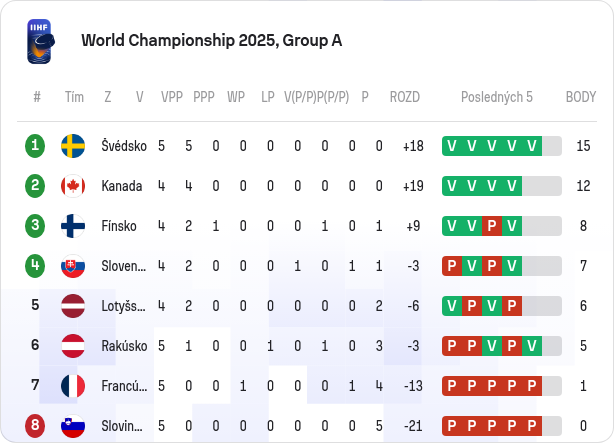The width and height of the screenshot is (614, 443).
Task: Sort by the ROZD column header
Action: 405,97
